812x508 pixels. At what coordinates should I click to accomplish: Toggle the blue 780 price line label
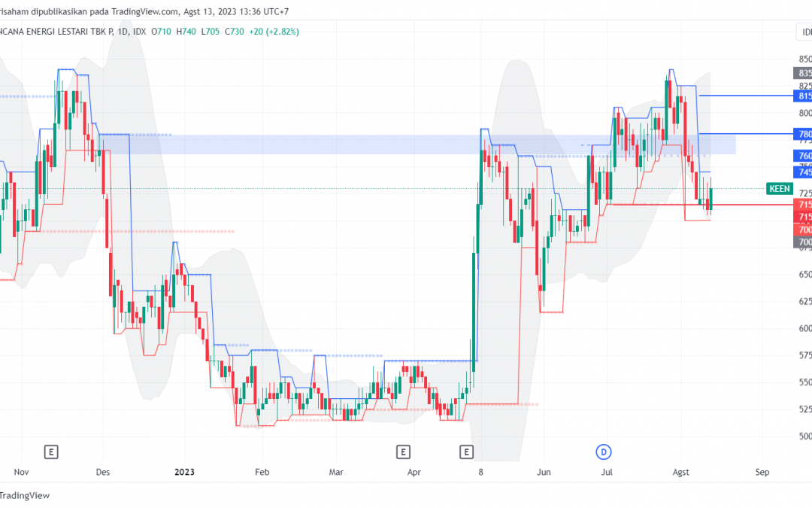click(802, 134)
